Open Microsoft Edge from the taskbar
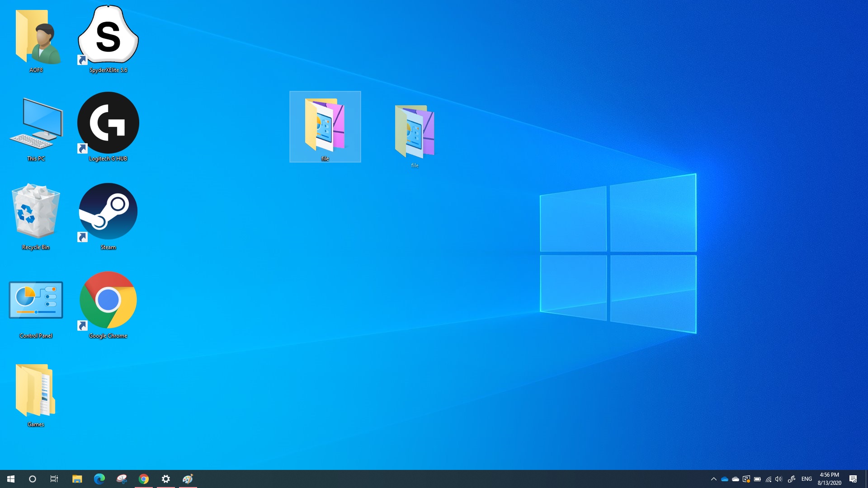 (x=99, y=479)
